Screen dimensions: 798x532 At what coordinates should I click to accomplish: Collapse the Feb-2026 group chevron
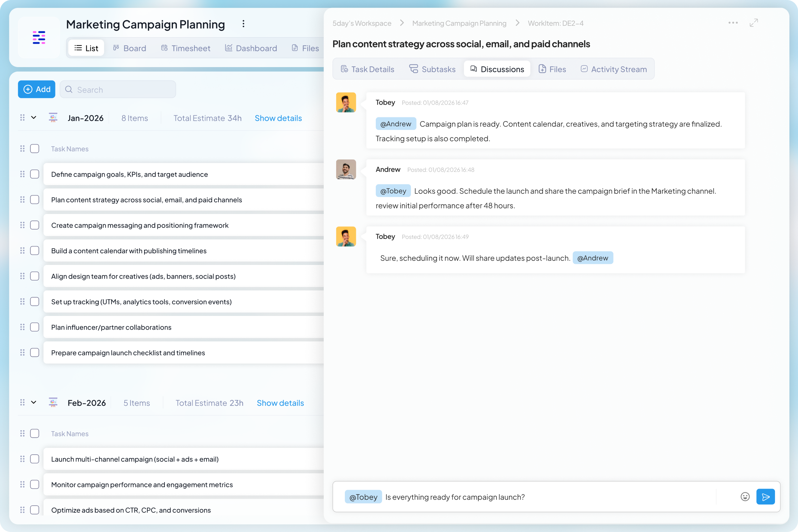(34, 402)
